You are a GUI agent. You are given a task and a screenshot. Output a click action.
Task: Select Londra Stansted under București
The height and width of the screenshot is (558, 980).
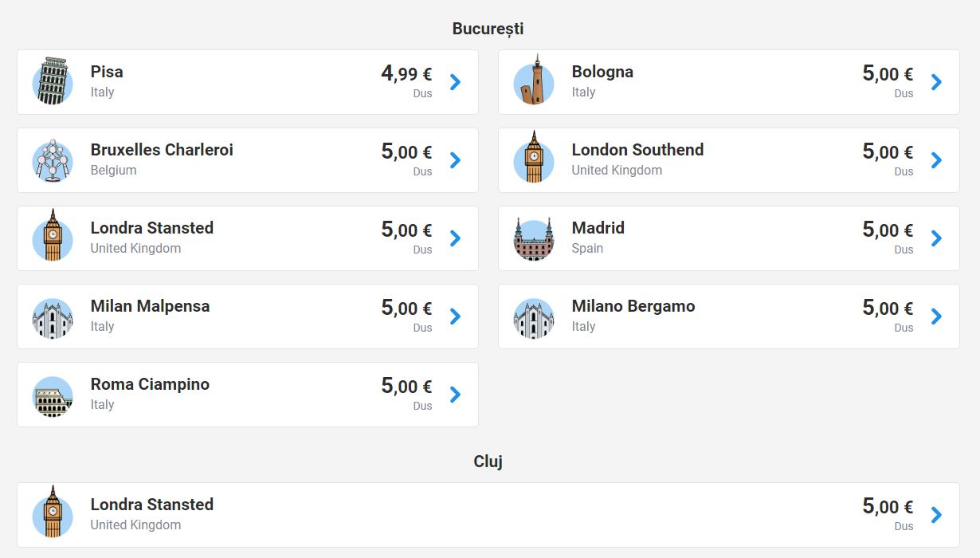click(x=152, y=228)
